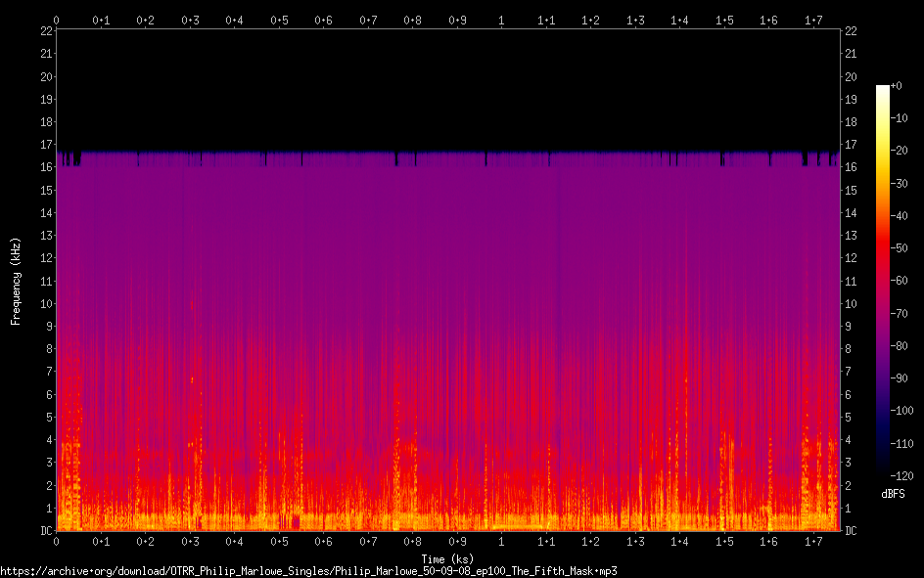Click the +0 value atop color scale
This screenshot has width=924, height=578.
click(x=899, y=86)
